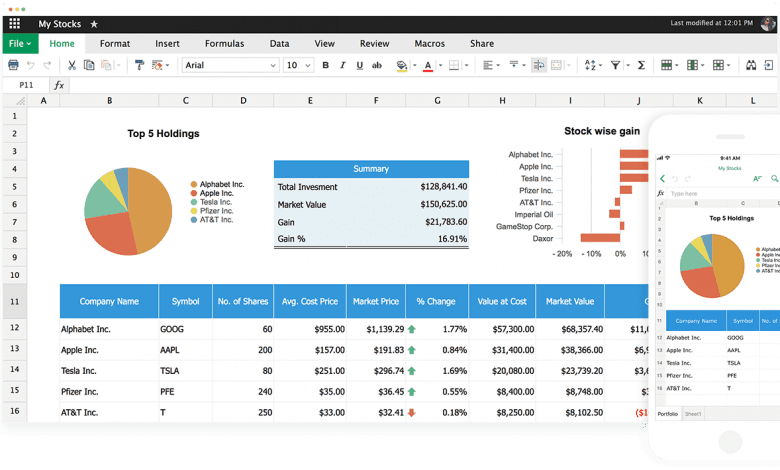Viewport: 780px width, 470px height.
Task: Toggle wrap text button
Action: click(x=538, y=65)
